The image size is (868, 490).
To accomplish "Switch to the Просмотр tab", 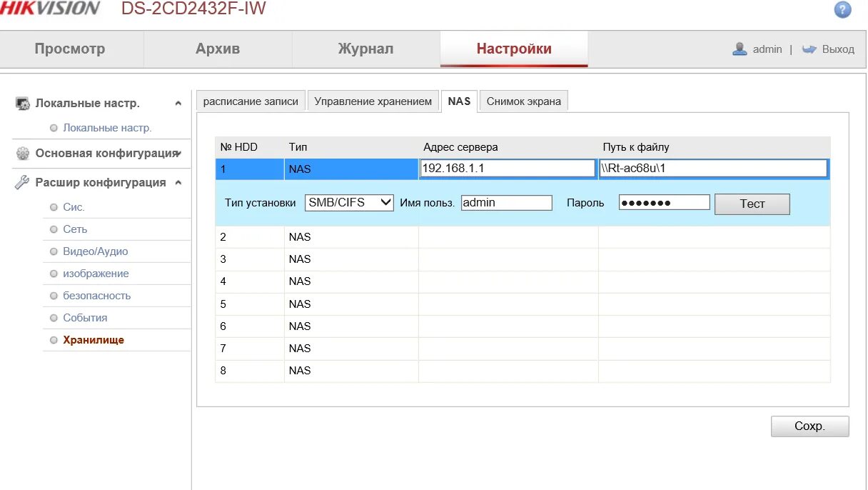I will [70, 49].
